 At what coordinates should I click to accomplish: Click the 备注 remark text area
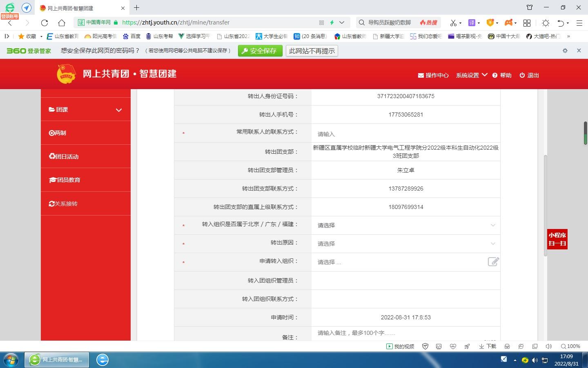point(405,334)
